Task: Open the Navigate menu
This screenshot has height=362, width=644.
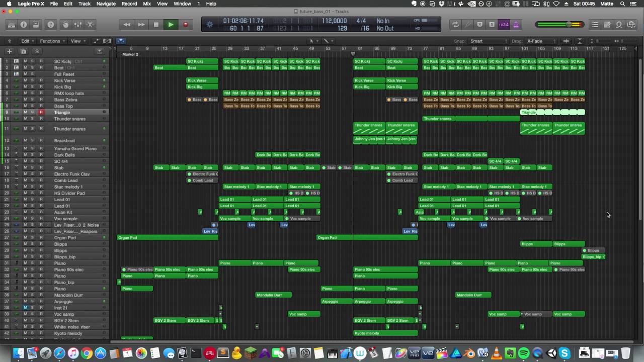Action: point(106,4)
